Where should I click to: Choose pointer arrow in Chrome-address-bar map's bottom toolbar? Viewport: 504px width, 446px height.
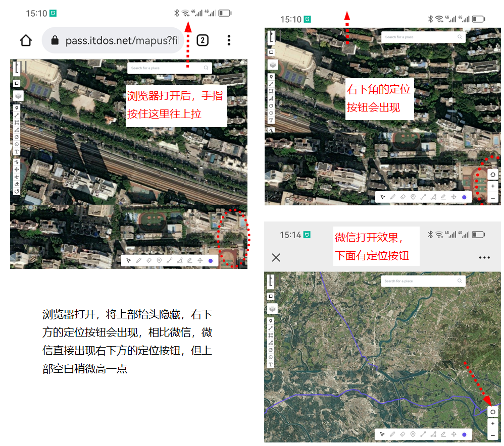pyautogui.click(x=129, y=260)
